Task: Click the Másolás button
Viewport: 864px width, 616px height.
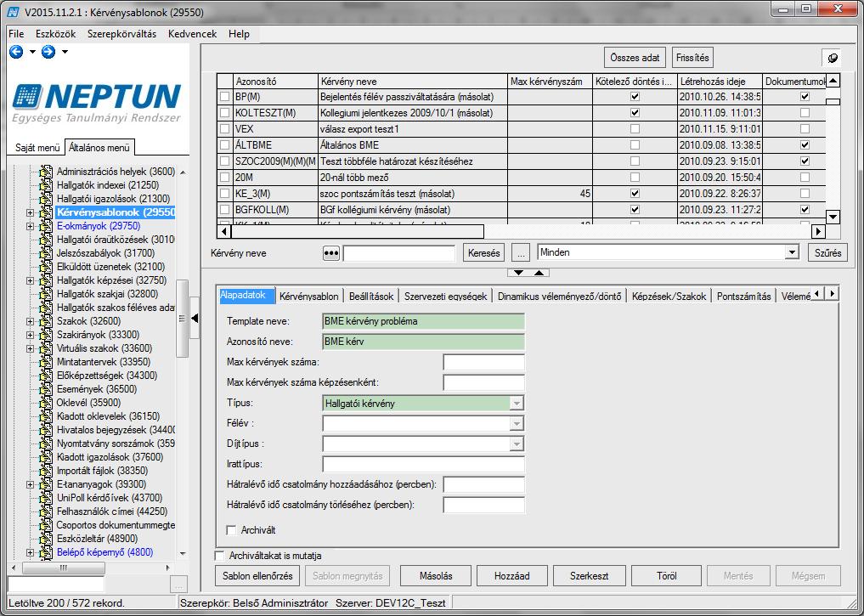Action: click(435, 576)
